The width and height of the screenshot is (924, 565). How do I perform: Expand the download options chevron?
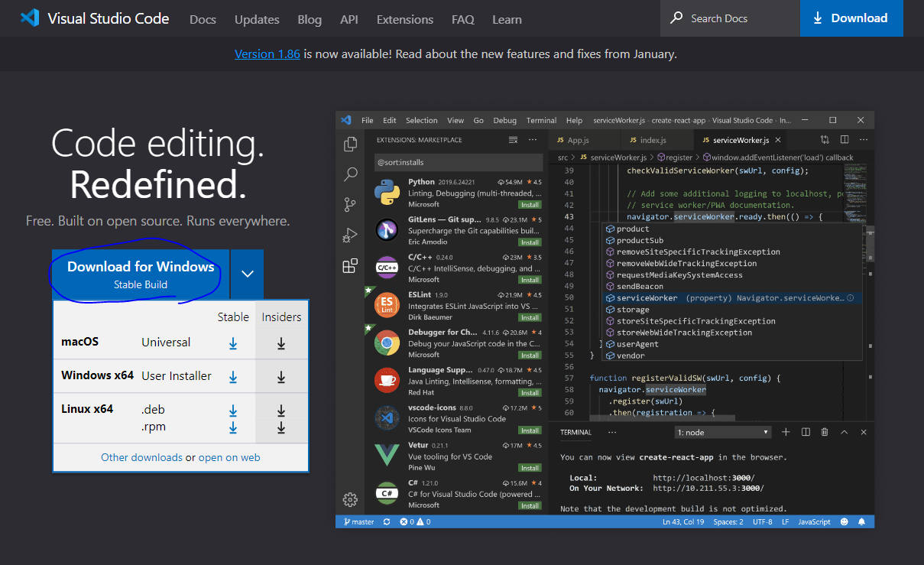[x=247, y=274]
